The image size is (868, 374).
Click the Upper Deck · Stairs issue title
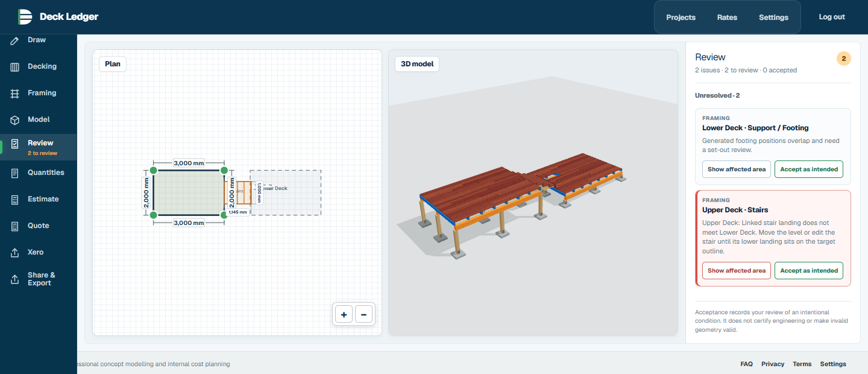point(735,210)
